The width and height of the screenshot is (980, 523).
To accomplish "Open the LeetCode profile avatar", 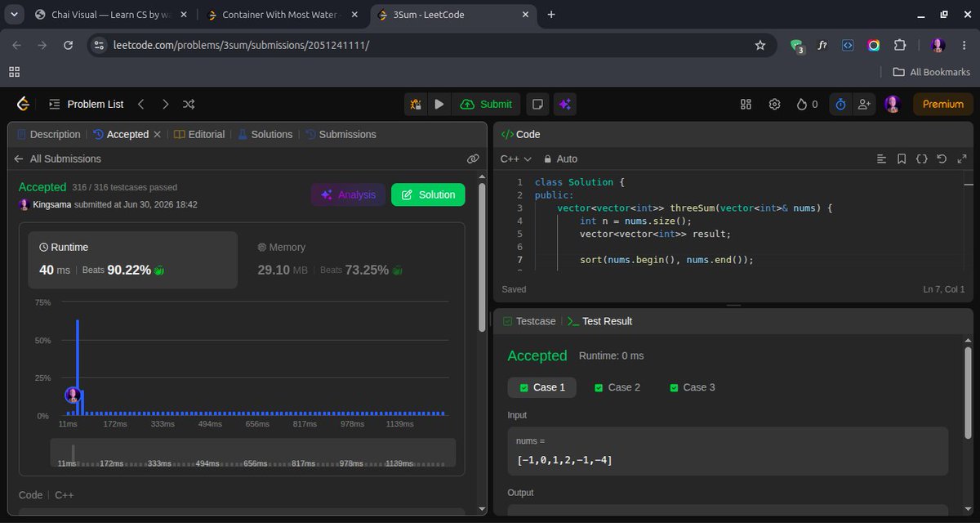I will (892, 104).
